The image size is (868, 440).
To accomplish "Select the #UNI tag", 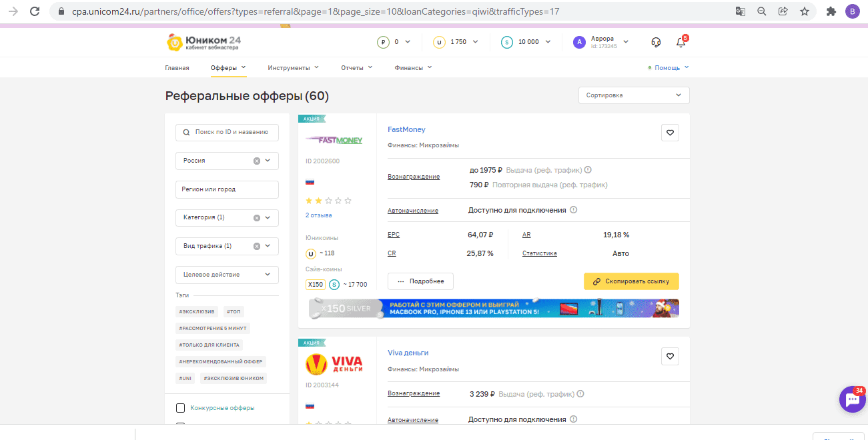I will click(x=185, y=378).
